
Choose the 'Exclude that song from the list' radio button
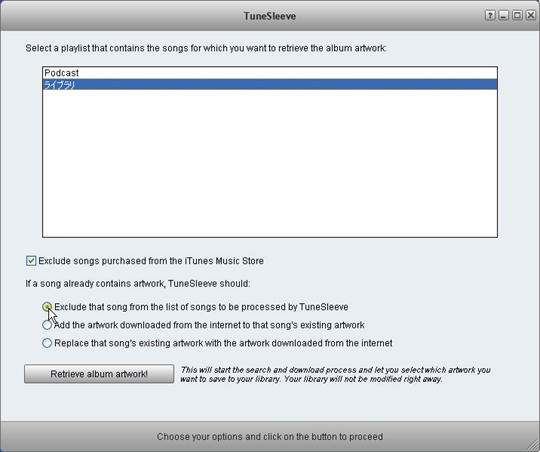click(x=47, y=307)
